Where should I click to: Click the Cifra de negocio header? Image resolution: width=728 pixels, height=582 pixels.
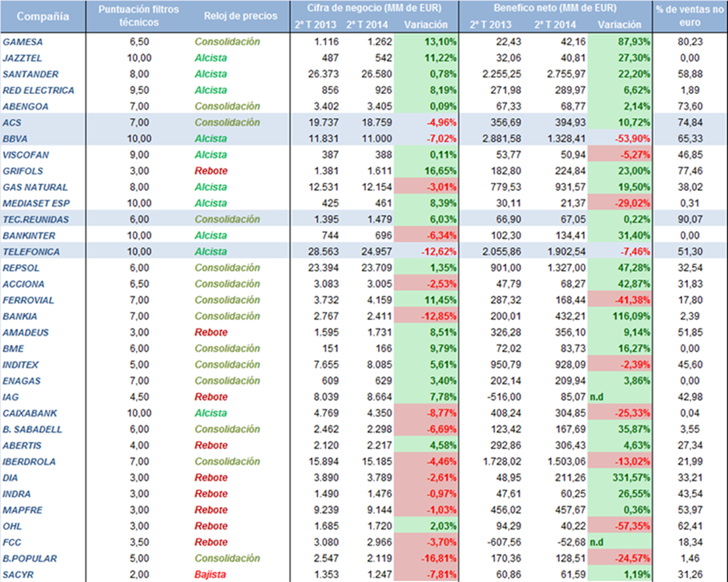(x=374, y=8)
